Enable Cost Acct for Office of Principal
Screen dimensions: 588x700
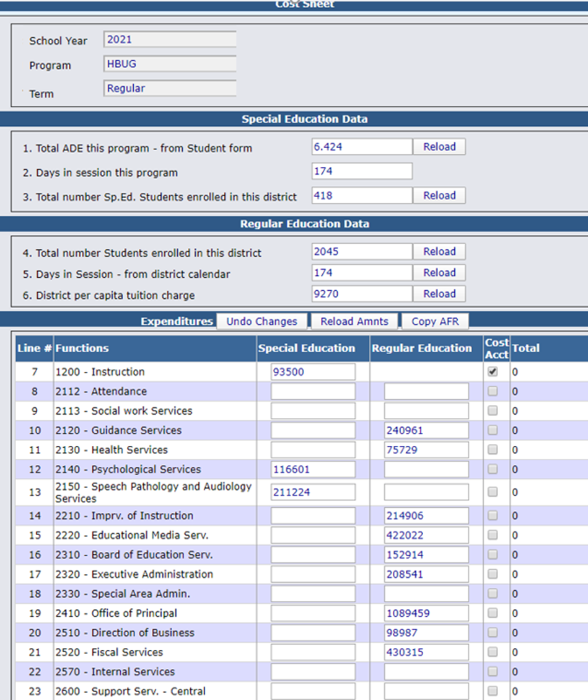coord(493,613)
